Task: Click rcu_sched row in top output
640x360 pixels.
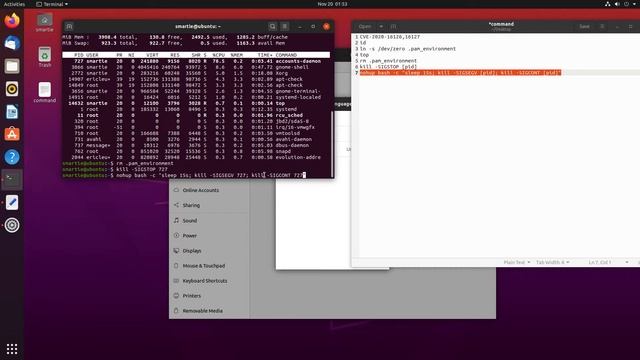Action: pos(196,115)
